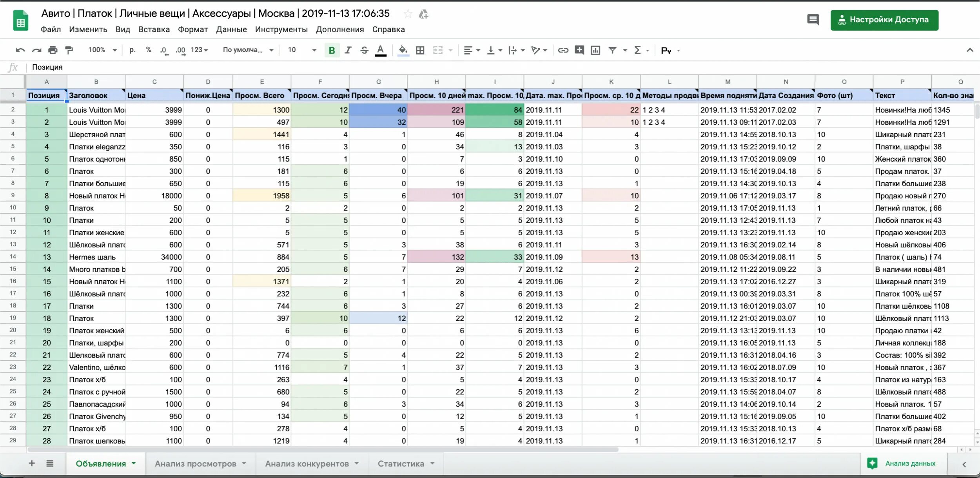980x478 pixels.
Task: Open the font family dropdown
Action: click(x=248, y=50)
